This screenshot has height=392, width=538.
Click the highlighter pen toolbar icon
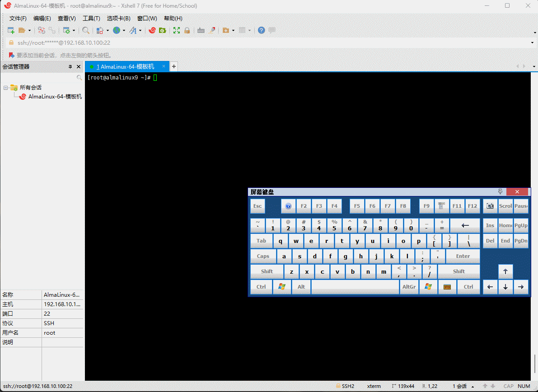[x=211, y=30]
